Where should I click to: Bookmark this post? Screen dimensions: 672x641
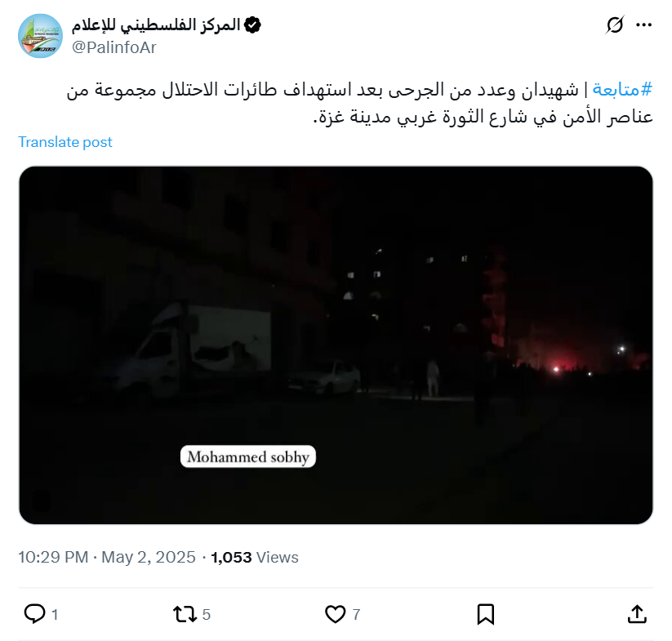(486, 613)
